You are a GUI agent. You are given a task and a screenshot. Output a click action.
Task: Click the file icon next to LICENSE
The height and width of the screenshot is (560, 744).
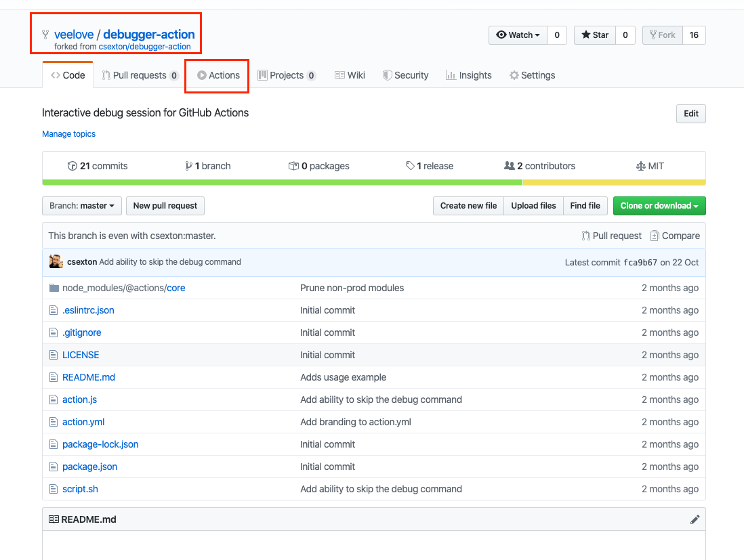tap(54, 355)
